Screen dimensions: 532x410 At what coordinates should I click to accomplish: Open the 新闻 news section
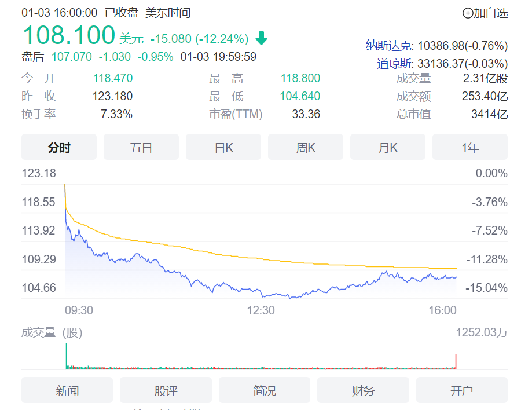pos(67,390)
